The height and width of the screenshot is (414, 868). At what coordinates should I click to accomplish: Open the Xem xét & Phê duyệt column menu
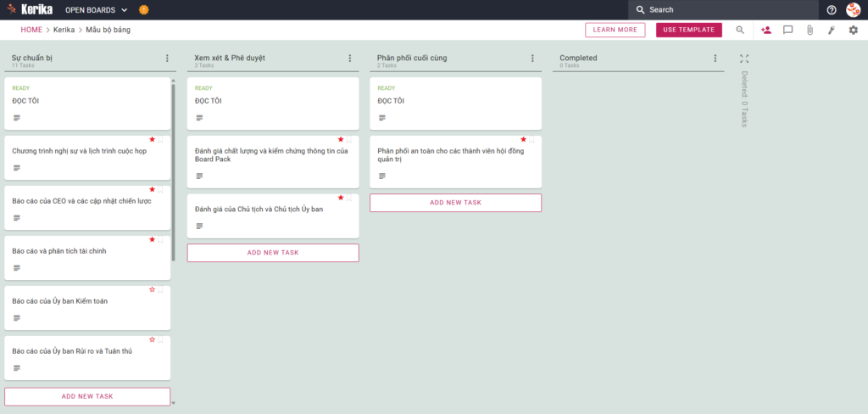350,59
